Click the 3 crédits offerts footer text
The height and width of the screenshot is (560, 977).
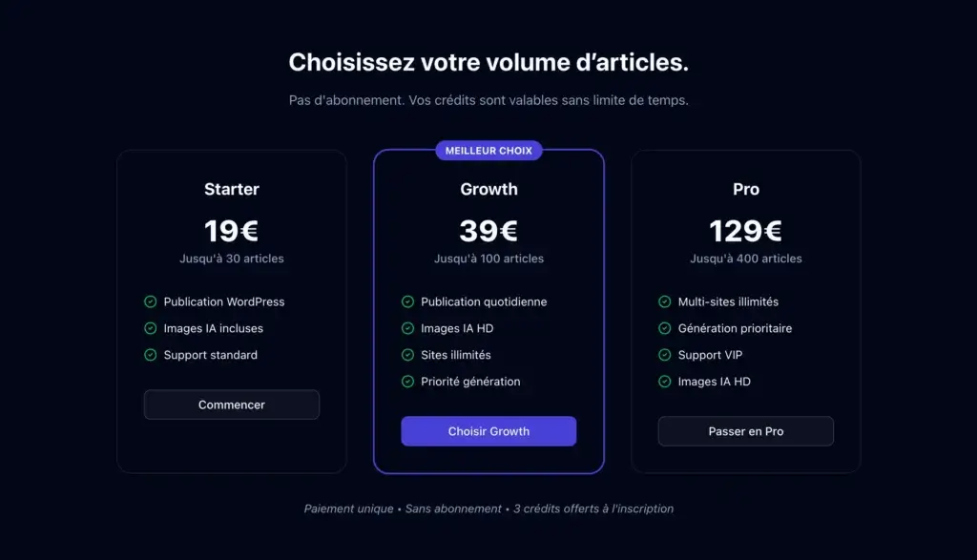[592, 508]
